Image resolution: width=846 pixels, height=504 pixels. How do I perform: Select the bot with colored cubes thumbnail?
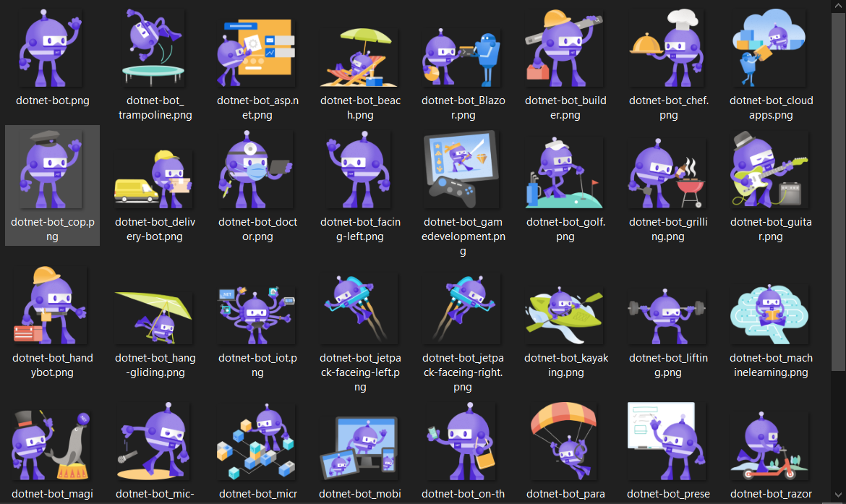(x=257, y=442)
